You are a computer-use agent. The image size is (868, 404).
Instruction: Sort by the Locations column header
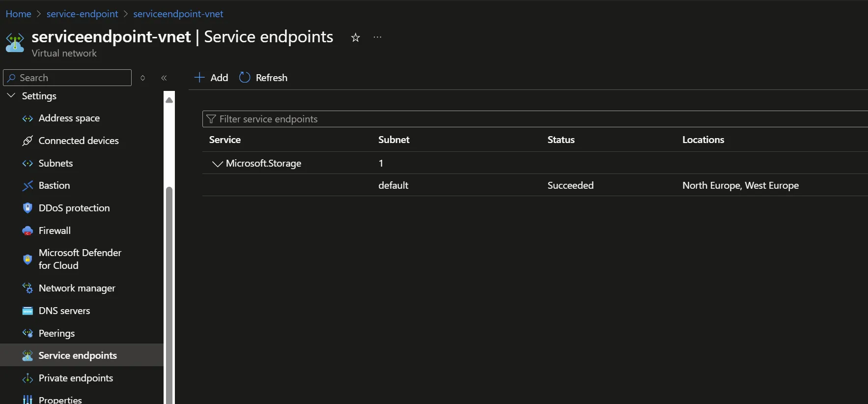[703, 140]
